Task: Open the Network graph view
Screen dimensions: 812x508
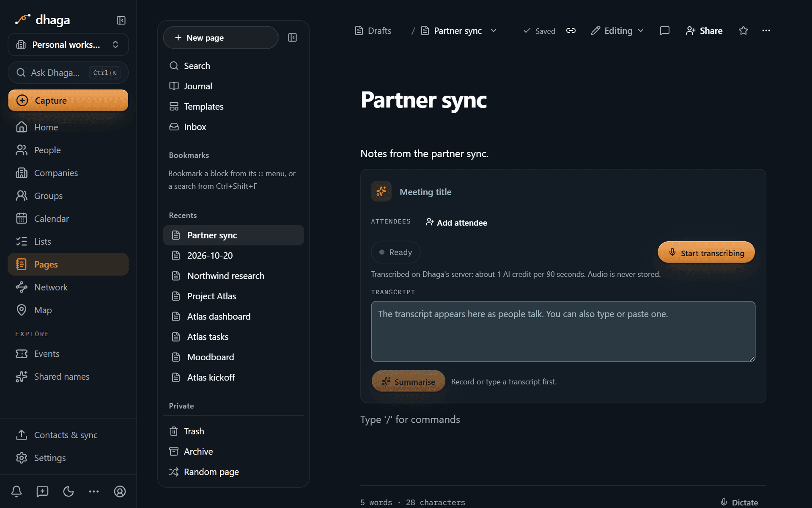Action: tap(68, 287)
